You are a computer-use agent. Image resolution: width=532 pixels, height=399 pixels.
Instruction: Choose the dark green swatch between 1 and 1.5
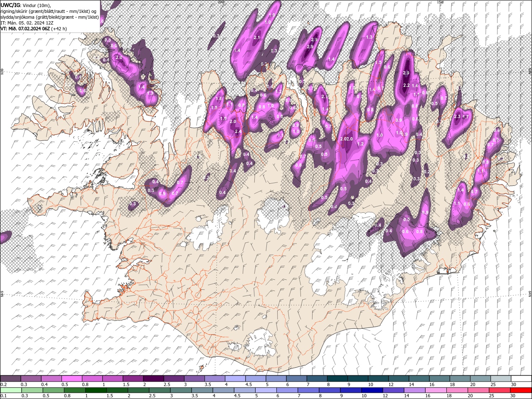(x=96, y=390)
